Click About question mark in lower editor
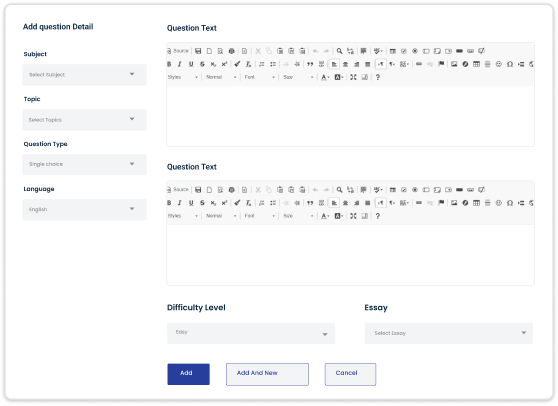This screenshot has width=558, height=406. [x=378, y=216]
